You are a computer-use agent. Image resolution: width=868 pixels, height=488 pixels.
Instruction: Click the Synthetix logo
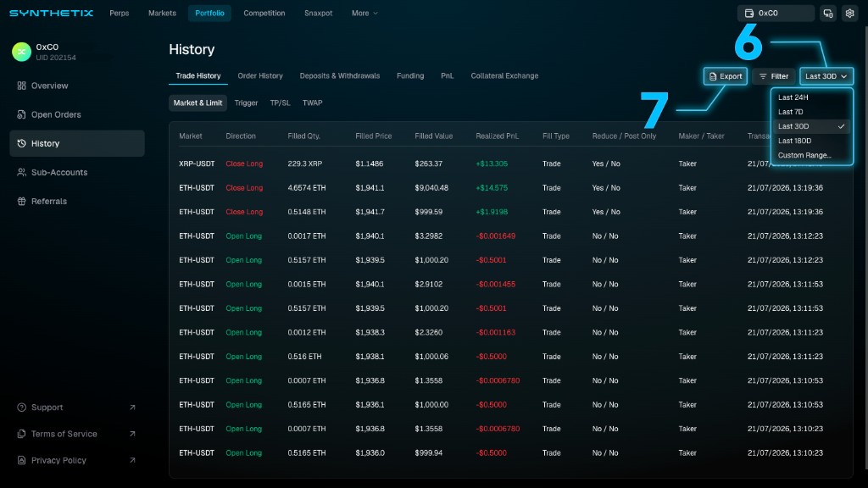point(51,13)
